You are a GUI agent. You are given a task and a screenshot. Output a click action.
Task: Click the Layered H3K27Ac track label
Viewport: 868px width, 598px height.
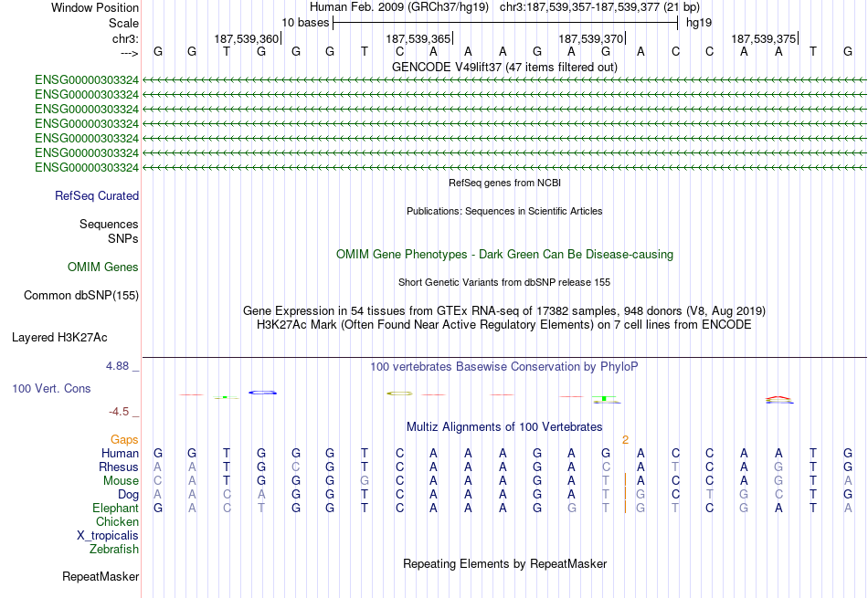(59, 338)
